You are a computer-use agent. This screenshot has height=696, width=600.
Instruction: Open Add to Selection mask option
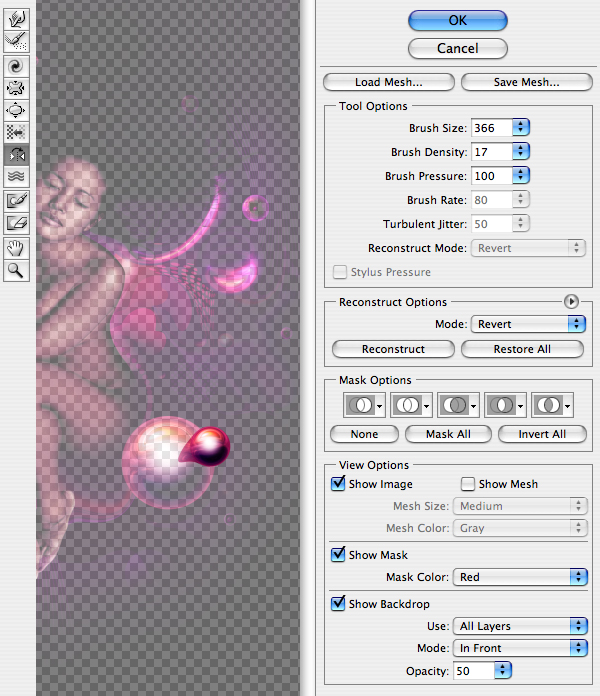pos(411,405)
